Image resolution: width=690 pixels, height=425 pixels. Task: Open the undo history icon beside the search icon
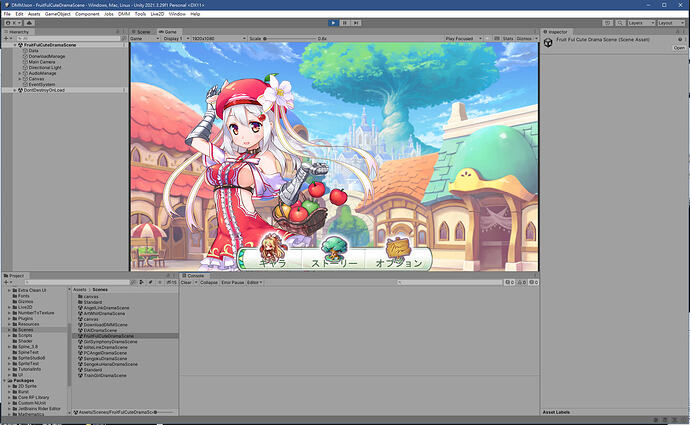point(608,23)
